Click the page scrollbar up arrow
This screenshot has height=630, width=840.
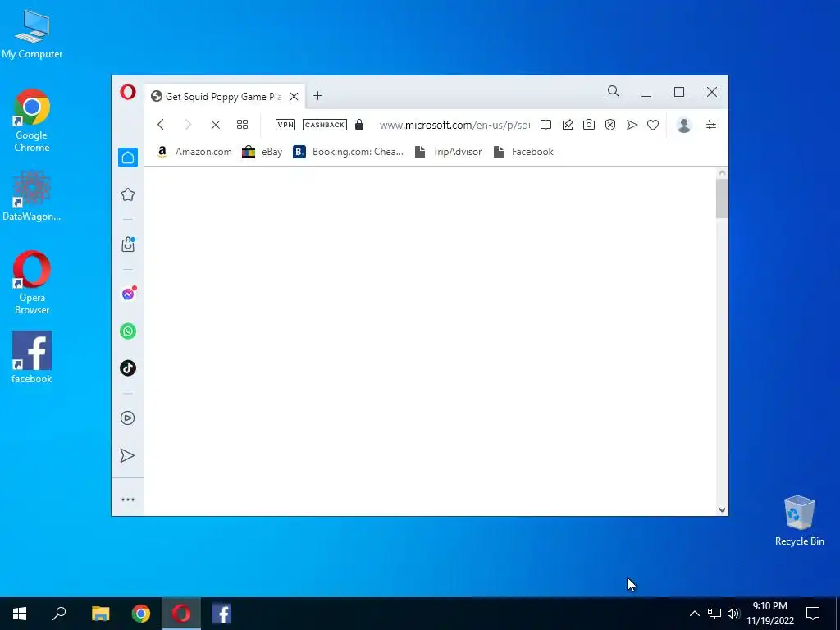click(x=722, y=173)
